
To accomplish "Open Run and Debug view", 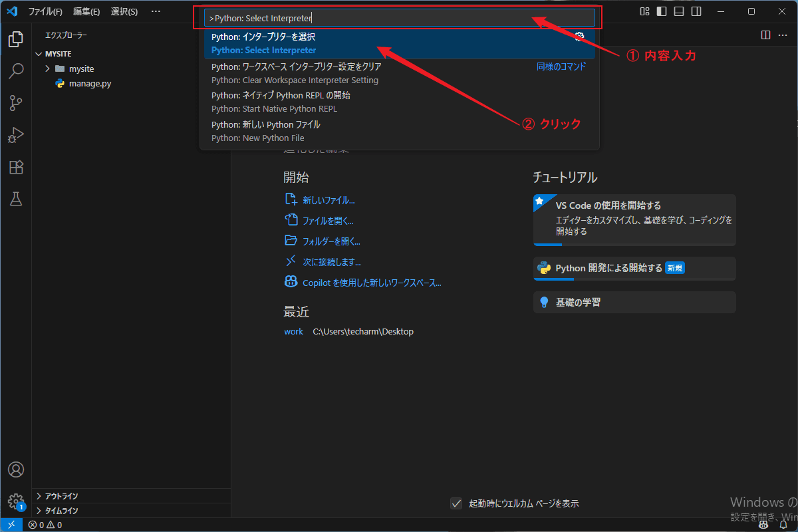I will pyautogui.click(x=16, y=135).
